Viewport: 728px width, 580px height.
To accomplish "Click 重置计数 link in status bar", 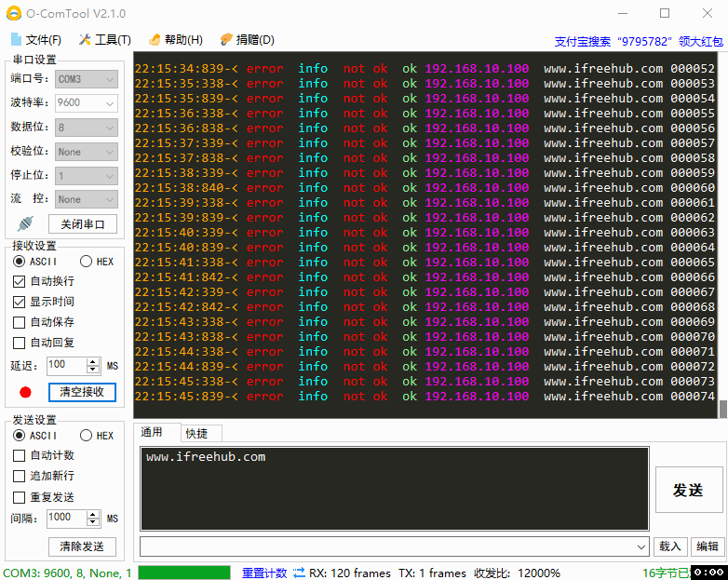I will pos(264,573).
